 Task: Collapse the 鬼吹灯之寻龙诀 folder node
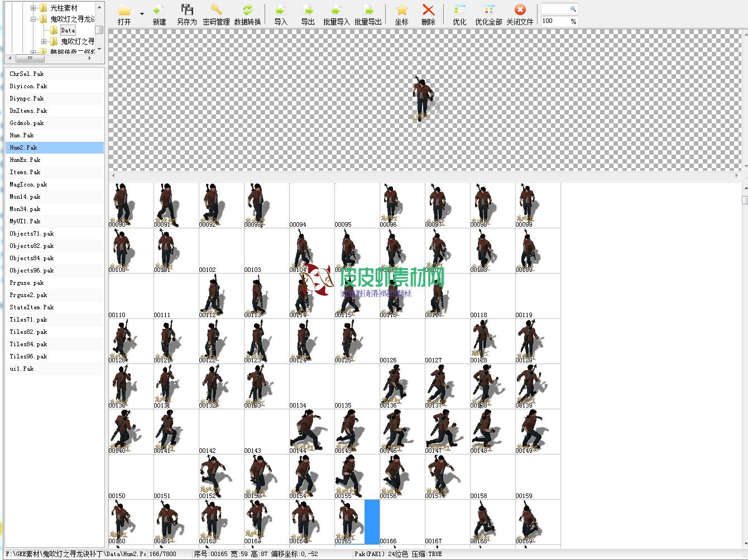(33, 19)
